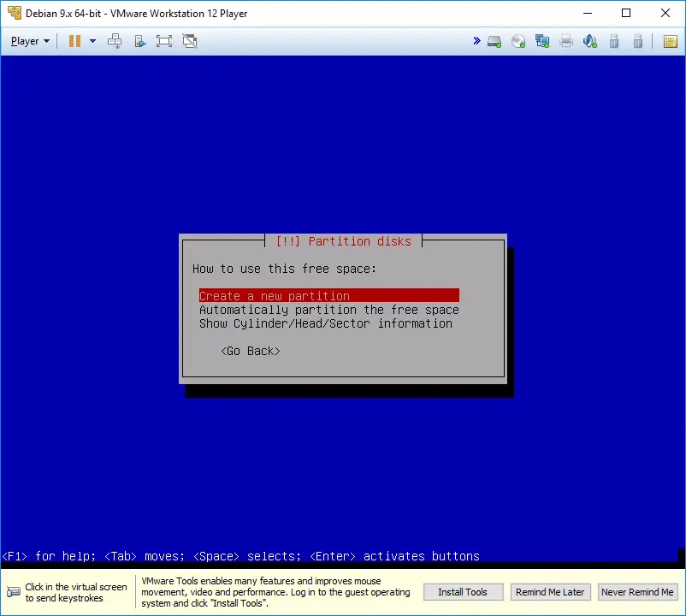Click Send Ctrl+Alt+Del icon
This screenshot has height=616, width=686.
tap(115, 41)
